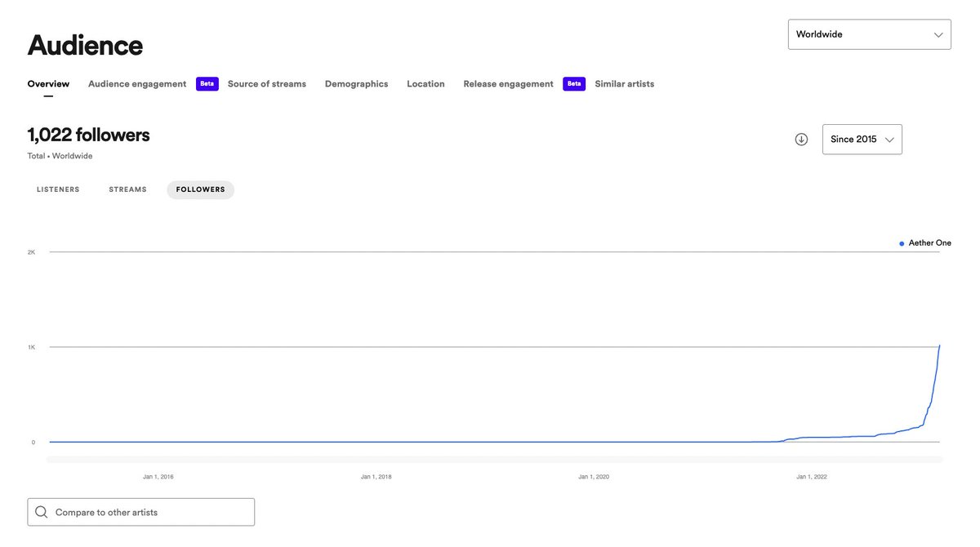Open the Since 2015 date range dropdown

tap(862, 140)
